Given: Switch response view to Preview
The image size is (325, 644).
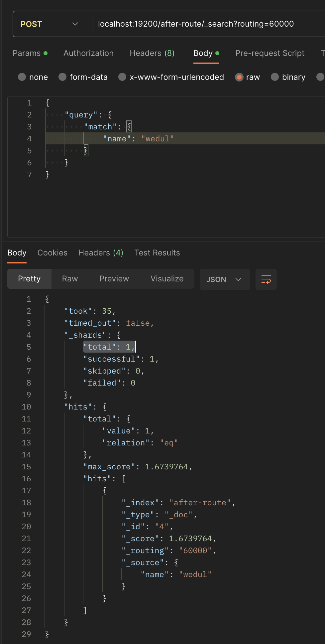Looking at the screenshot, I should pyautogui.click(x=114, y=279).
